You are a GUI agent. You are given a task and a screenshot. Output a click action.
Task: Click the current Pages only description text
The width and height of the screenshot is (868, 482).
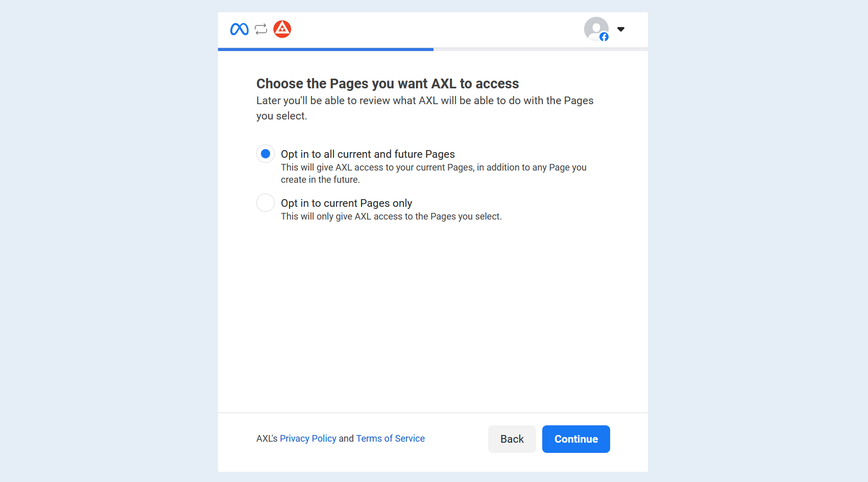click(x=391, y=216)
